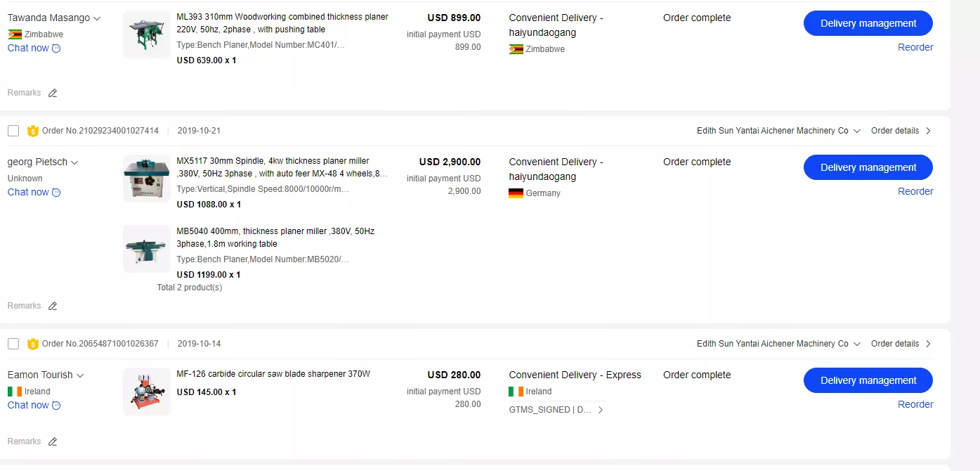980x471 pixels.
Task: Click gold trade assurance badge on order 21029234001027414
Action: coord(32,131)
